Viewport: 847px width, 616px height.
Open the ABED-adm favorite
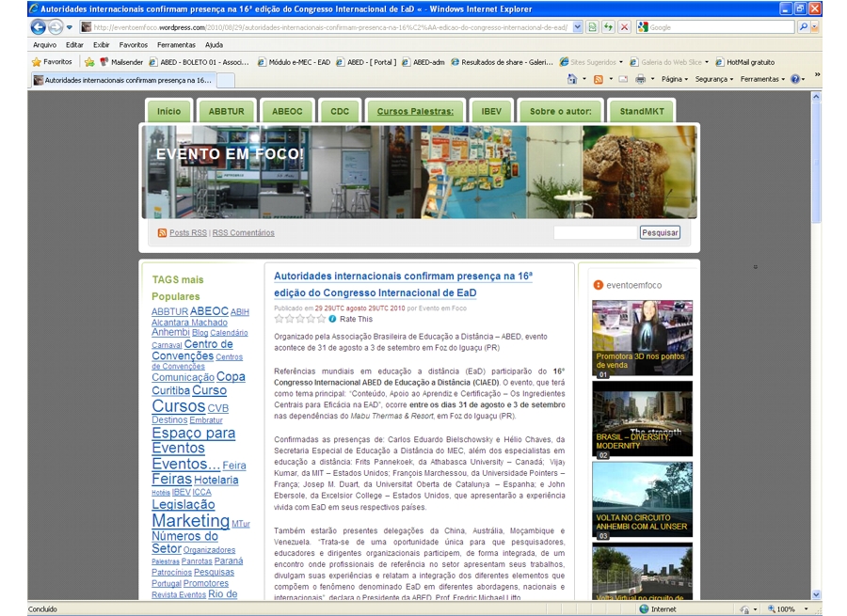tap(423, 62)
